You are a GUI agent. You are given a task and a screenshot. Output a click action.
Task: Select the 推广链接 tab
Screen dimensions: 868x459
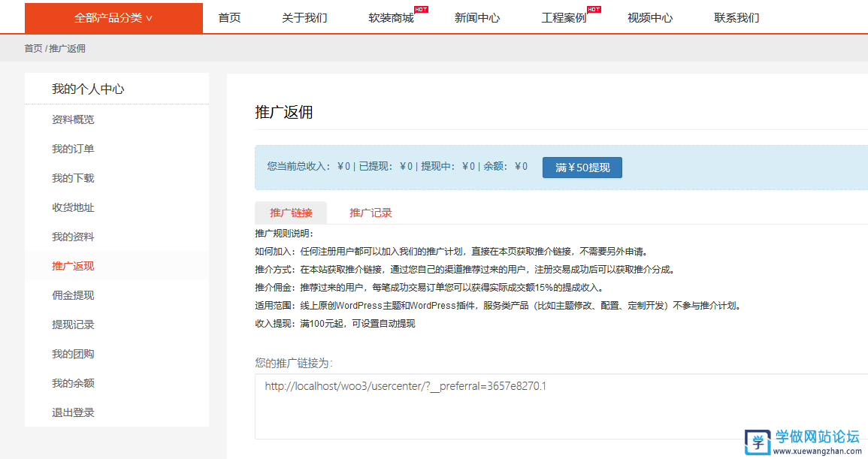click(290, 213)
